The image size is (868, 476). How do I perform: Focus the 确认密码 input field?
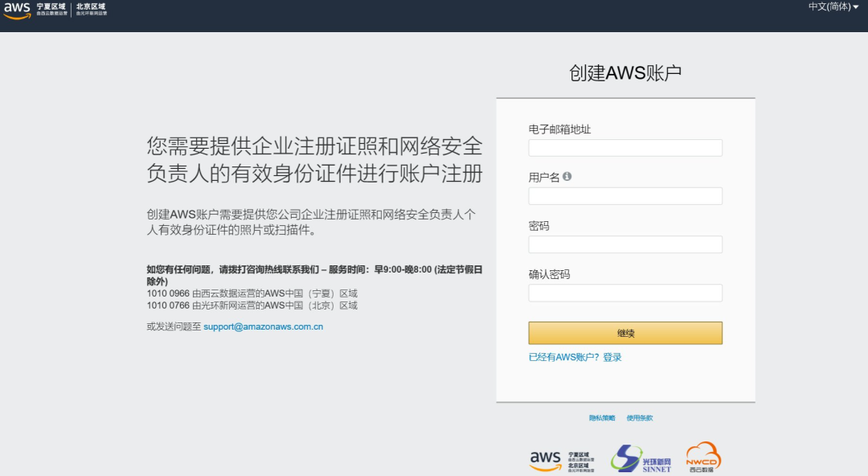(x=625, y=293)
